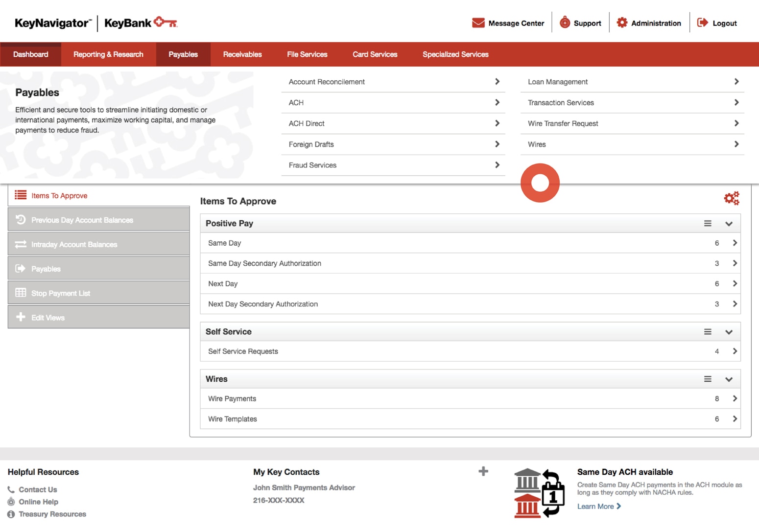Expand the ACH Direct submenu arrow
Viewport: 759px width, 532px height.
(x=497, y=123)
